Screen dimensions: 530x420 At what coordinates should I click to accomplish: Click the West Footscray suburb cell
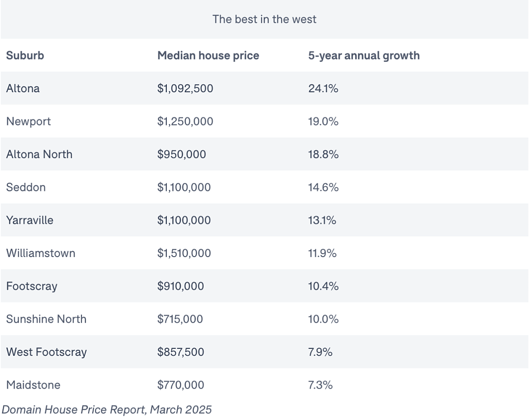[x=46, y=352]
